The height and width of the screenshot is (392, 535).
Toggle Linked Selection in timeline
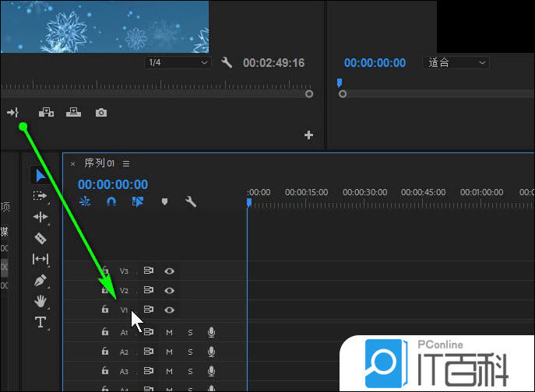coord(138,201)
